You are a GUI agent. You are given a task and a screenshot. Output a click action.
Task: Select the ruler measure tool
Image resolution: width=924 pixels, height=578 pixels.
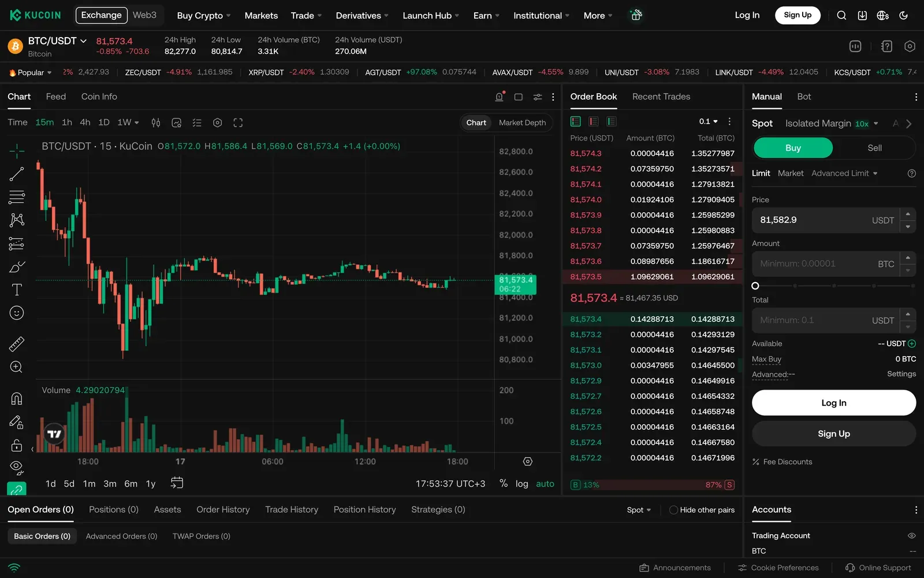point(17,344)
